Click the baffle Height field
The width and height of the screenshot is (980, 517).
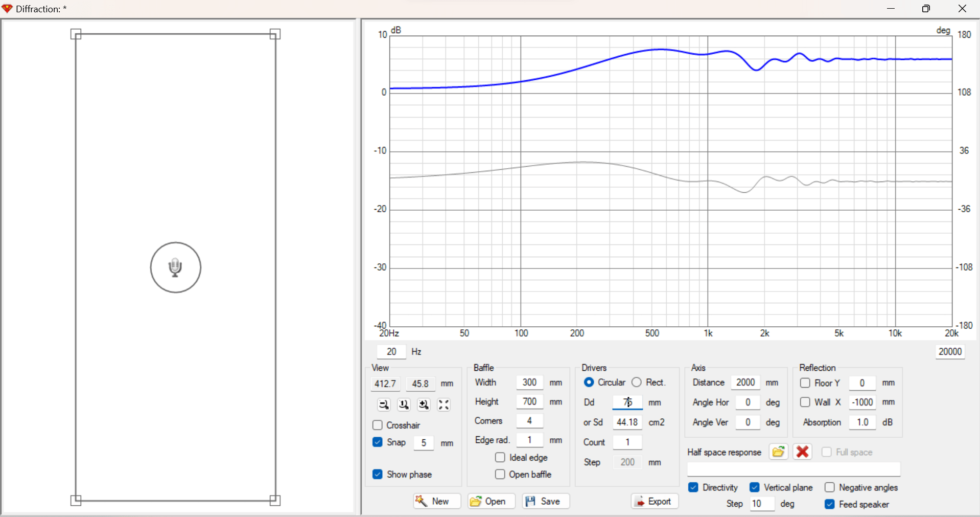[x=530, y=402]
